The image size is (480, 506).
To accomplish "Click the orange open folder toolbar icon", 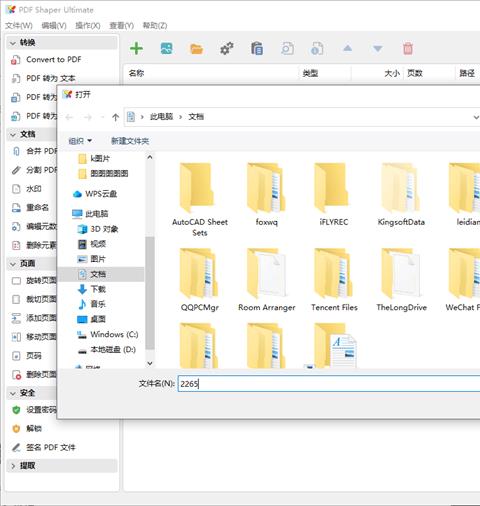I will point(196,49).
